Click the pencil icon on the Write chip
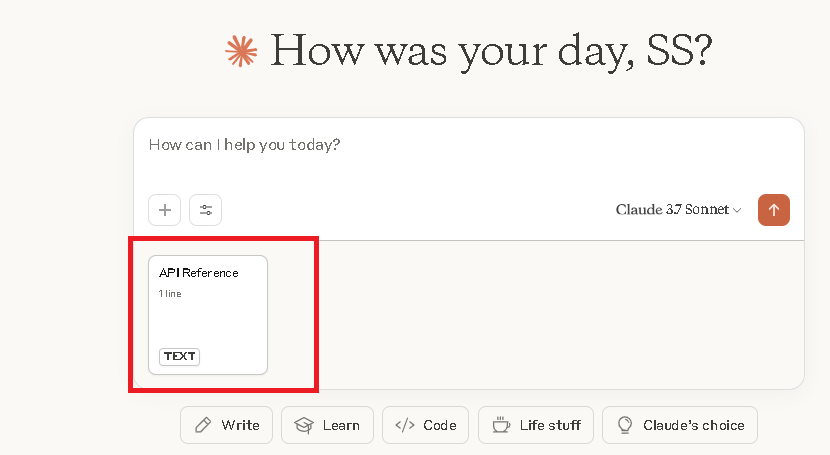The image size is (830, 455). (203, 425)
